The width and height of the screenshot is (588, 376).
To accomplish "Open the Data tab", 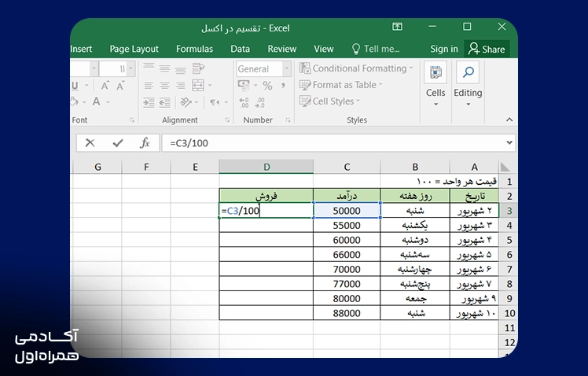I will coord(240,49).
